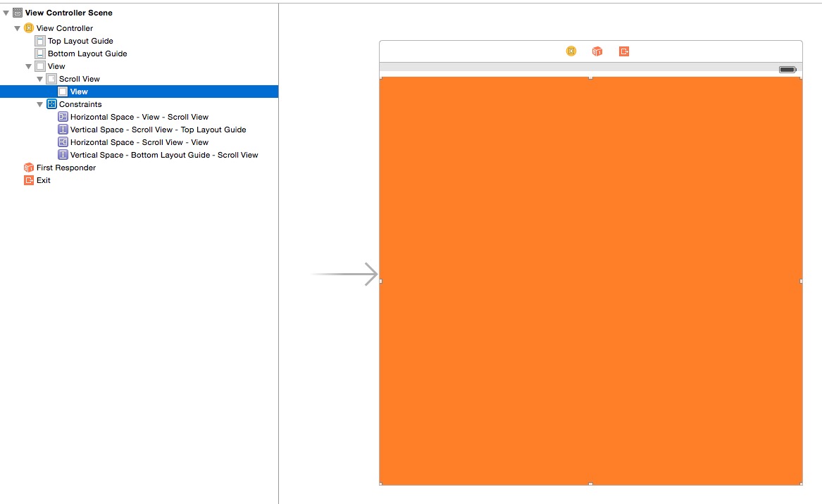
Task: Select Vertical Space - Bottom Layout Guide constraint
Action: click(163, 155)
